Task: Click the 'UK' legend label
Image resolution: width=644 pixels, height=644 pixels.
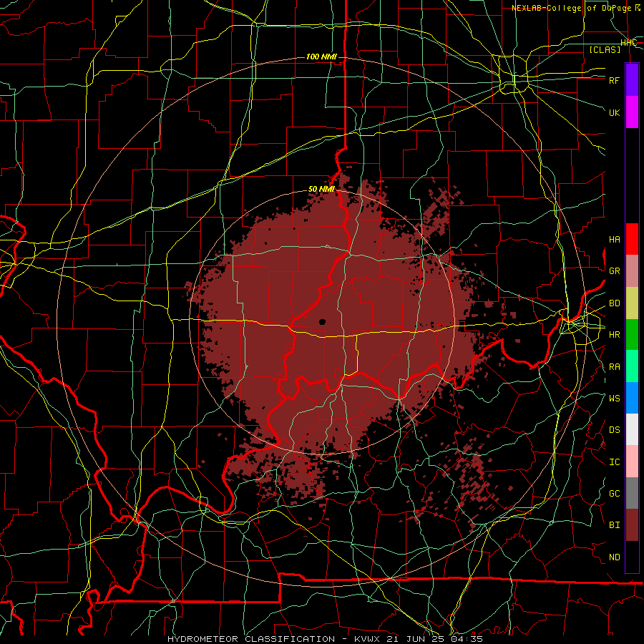Action: [614, 113]
